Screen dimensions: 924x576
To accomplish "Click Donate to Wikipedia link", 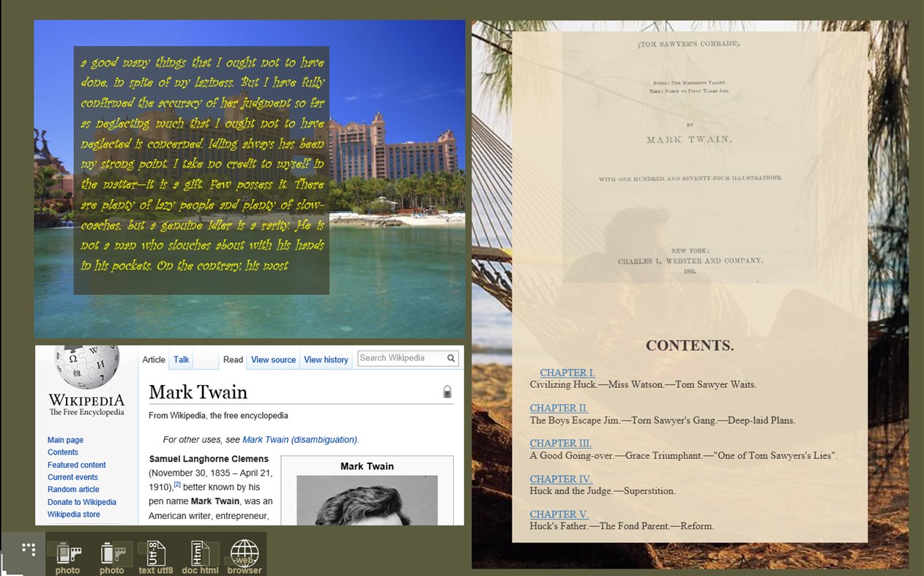I will (83, 501).
